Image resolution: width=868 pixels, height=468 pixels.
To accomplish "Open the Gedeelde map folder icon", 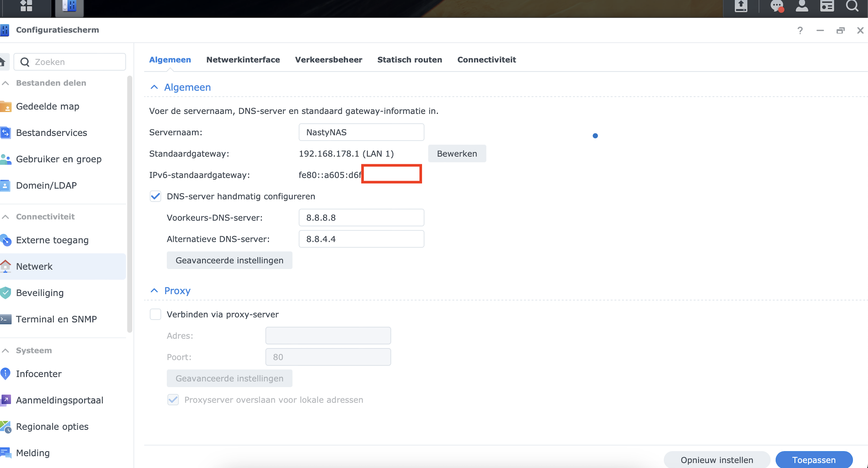I will pos(6,106).
